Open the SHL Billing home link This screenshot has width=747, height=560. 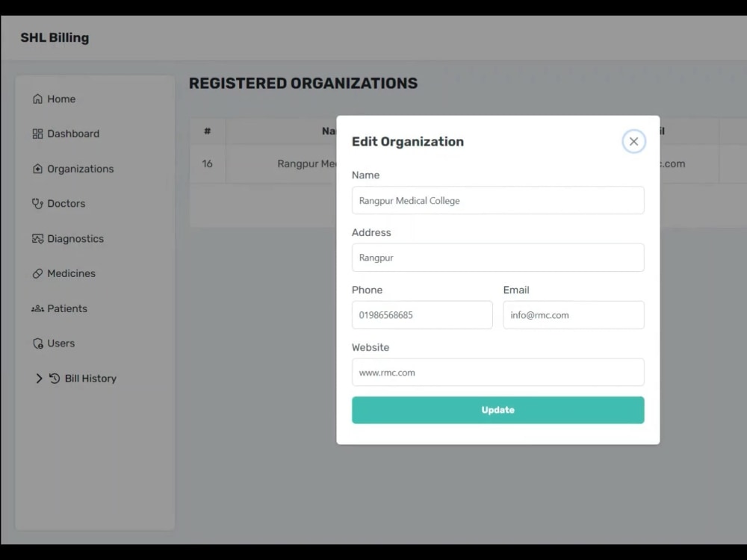point(54,37)
